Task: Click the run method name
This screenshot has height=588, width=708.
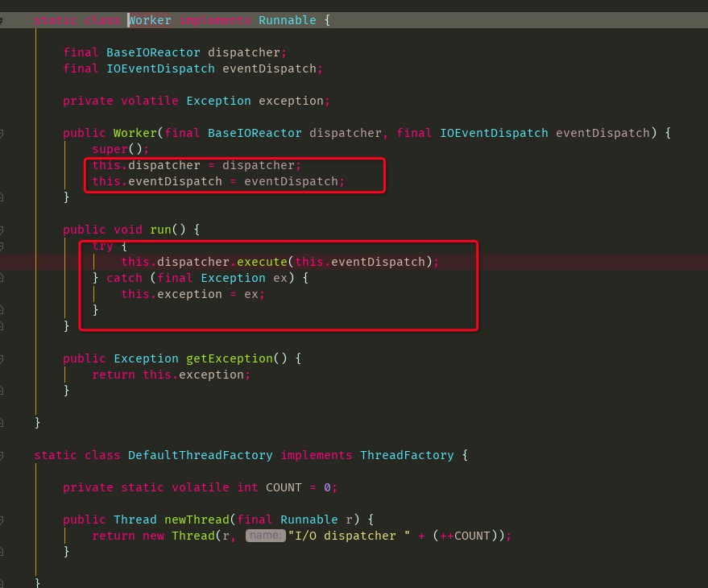Action: 160,230
